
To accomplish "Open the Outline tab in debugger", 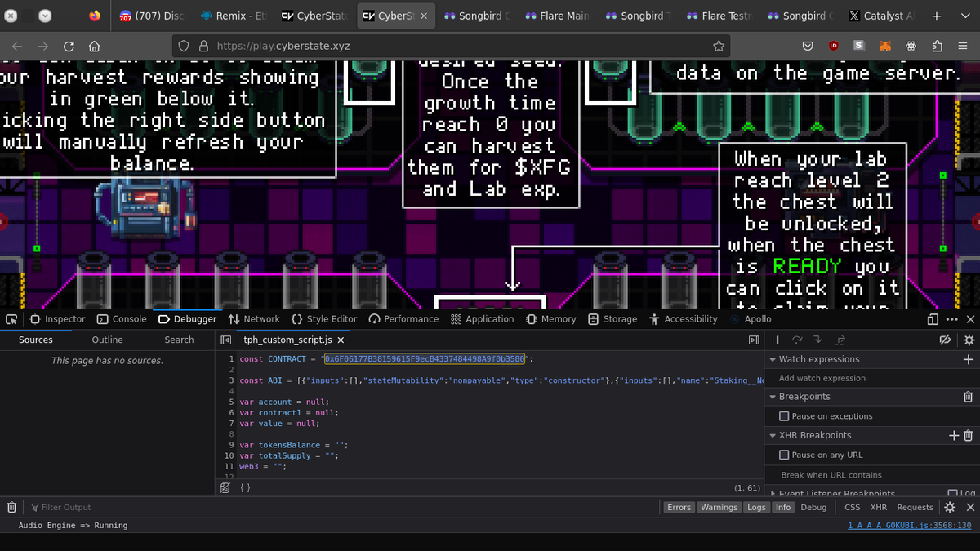I will [x=107, y=340].
